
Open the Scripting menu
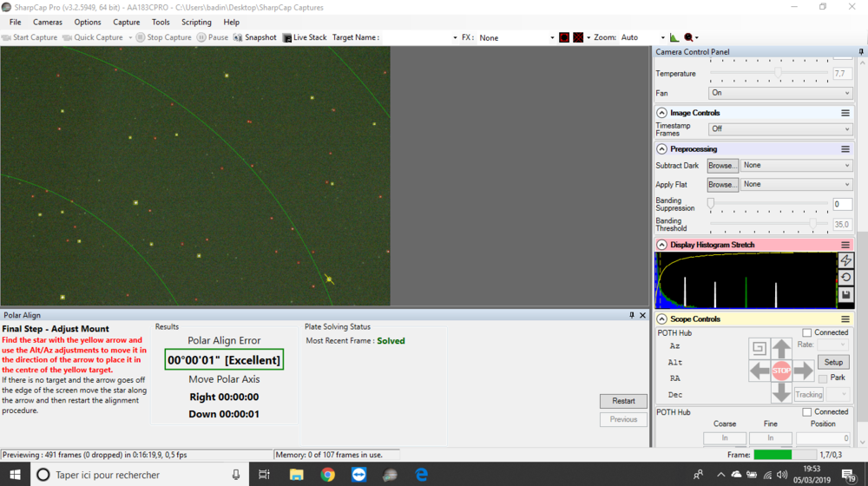pyautogui.click(x=196, y=23)
